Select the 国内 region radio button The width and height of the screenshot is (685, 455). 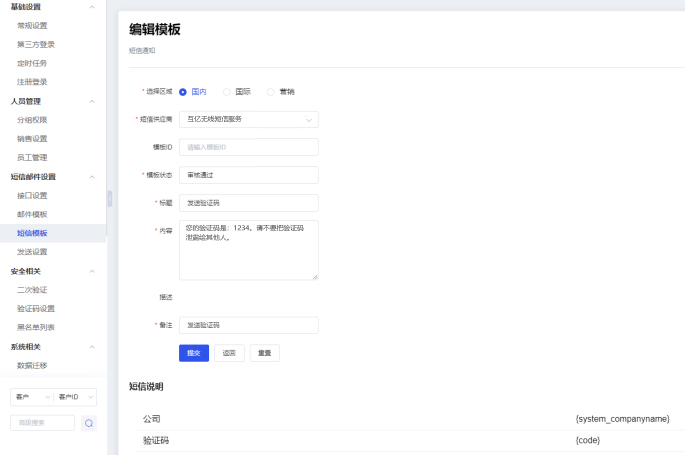point(183,91)
